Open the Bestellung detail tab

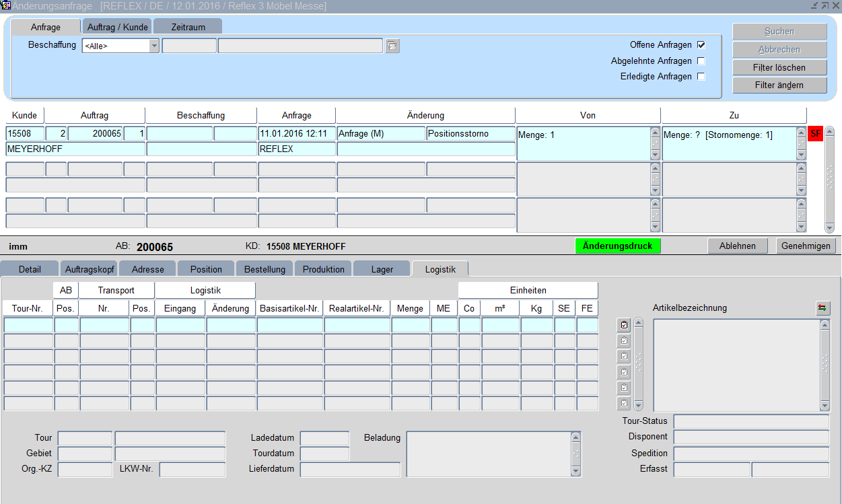pyautogui.click(x=265, y=269)
